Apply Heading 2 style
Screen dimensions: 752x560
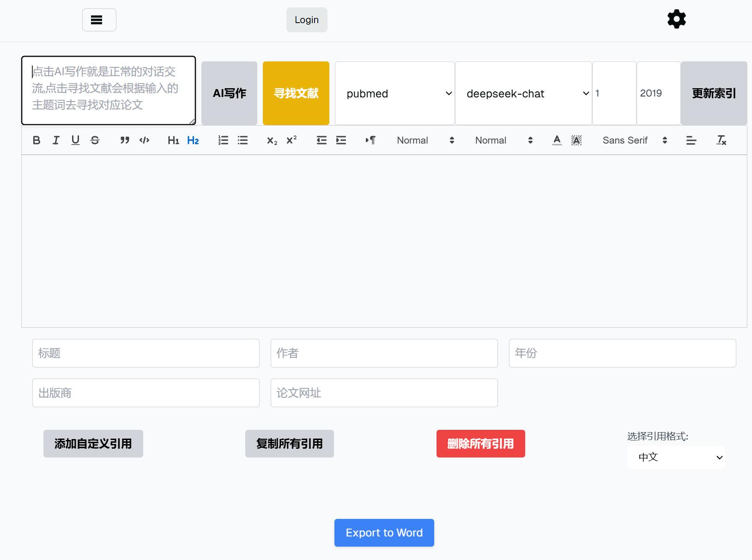point(193,140)
